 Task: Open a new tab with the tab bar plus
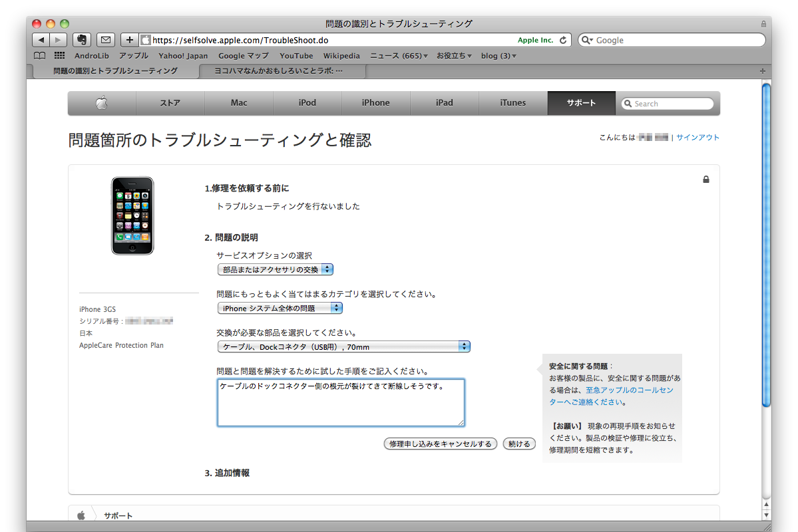(762, 71)
